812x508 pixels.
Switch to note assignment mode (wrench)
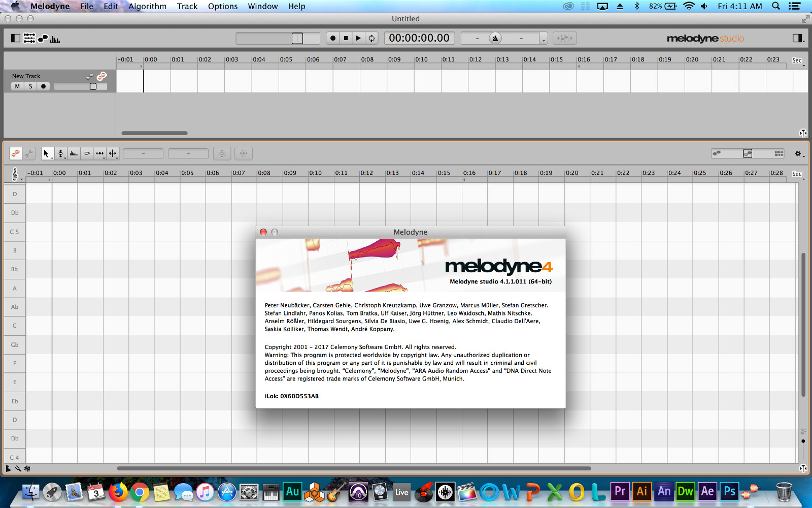(x=29, y=153)
